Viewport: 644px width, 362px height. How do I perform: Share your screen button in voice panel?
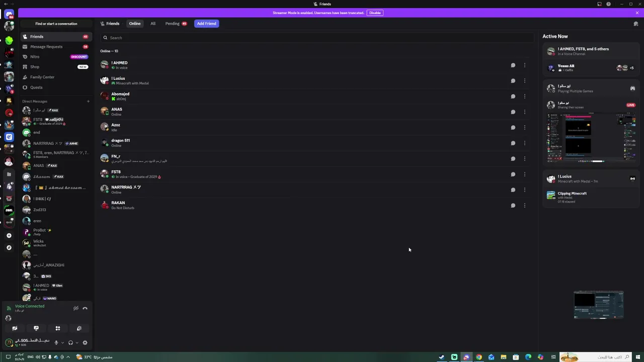36,328
